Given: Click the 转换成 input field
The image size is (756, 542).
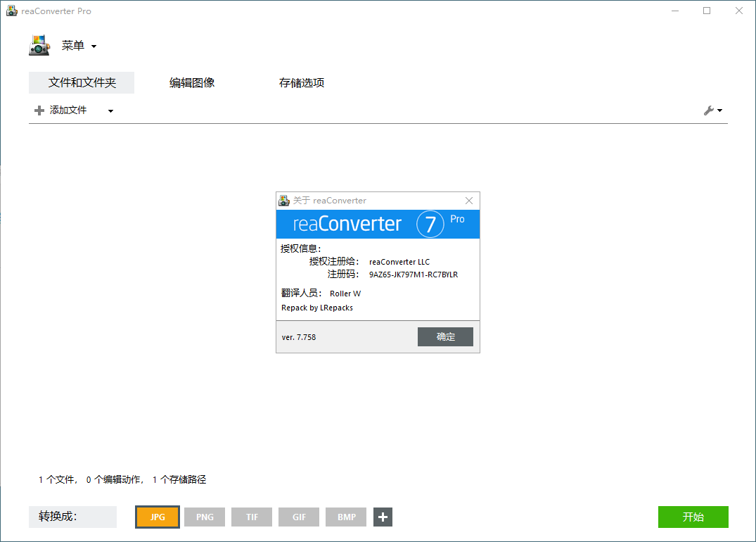Looking at the screenshot, I should pos(72,517).
